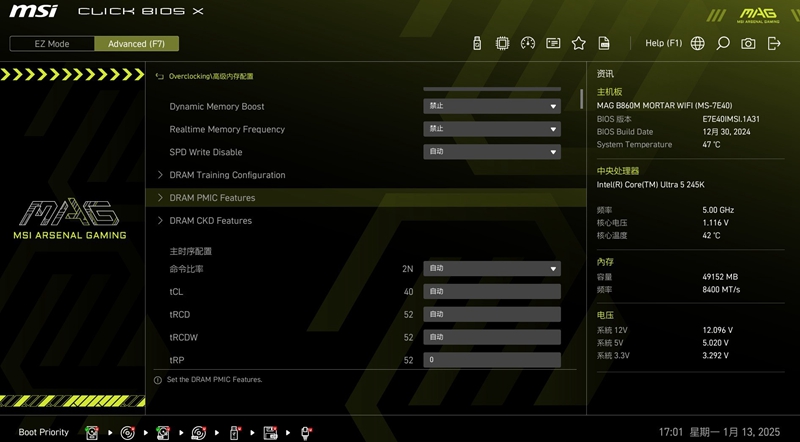This screenshot has height=442, width=800.
Task: Switch to EZ Mode tab
Action: (x=52, y=44)
